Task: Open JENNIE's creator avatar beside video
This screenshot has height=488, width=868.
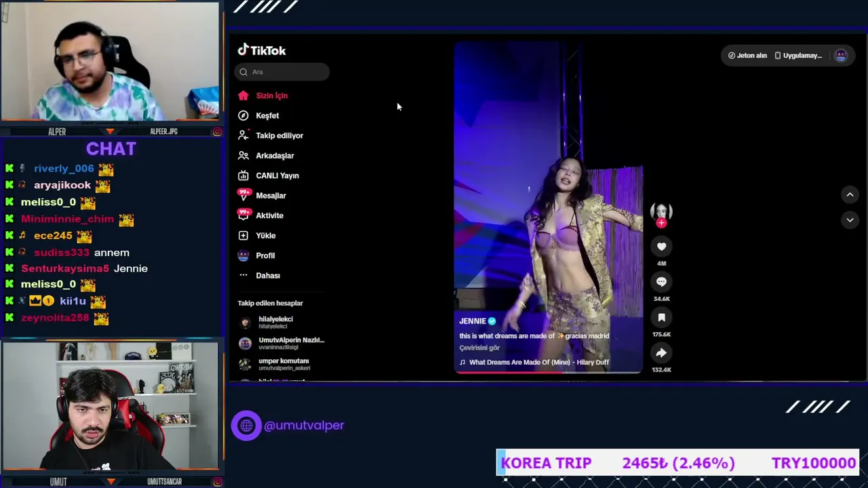Action: [x=661, y=211]
